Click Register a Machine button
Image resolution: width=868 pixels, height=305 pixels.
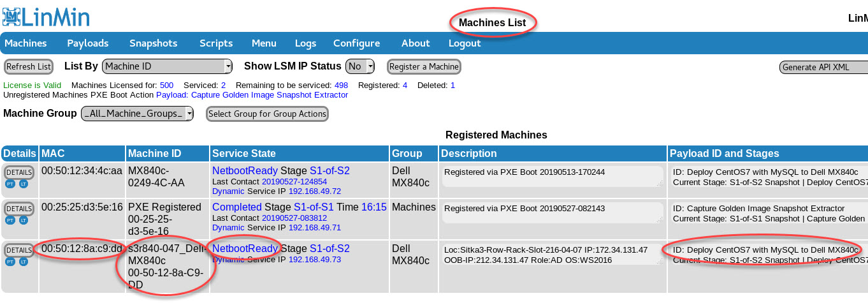pos(424,66)
